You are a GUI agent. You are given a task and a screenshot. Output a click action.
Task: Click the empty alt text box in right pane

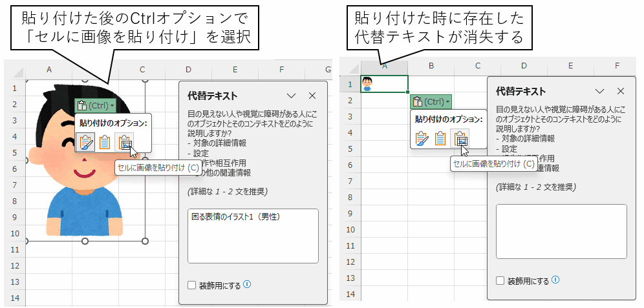[x=561, y=231]
